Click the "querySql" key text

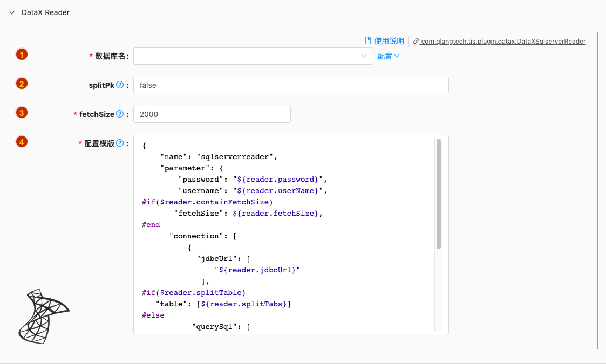217,327
